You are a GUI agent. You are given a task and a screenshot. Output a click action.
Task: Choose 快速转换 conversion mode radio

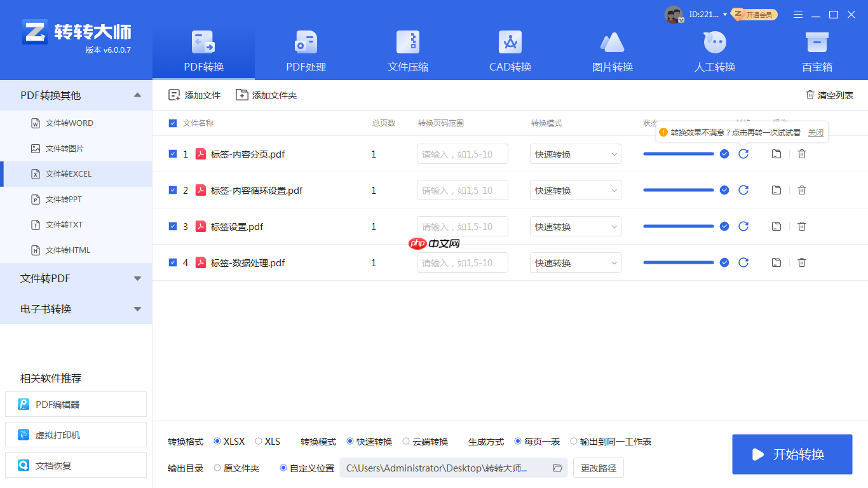(369, 442)
